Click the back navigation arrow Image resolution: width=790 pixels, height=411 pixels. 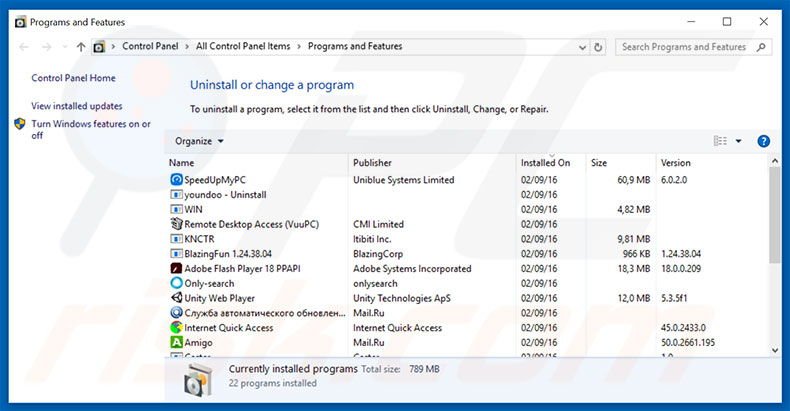click(x=24, y=47)
